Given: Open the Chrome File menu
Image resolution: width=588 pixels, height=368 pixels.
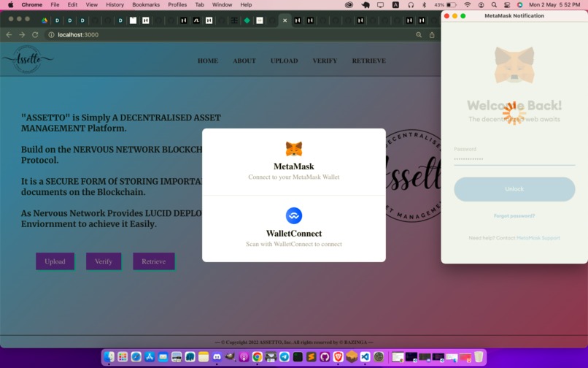Looking at the screenshot, I should coord(55,4).
